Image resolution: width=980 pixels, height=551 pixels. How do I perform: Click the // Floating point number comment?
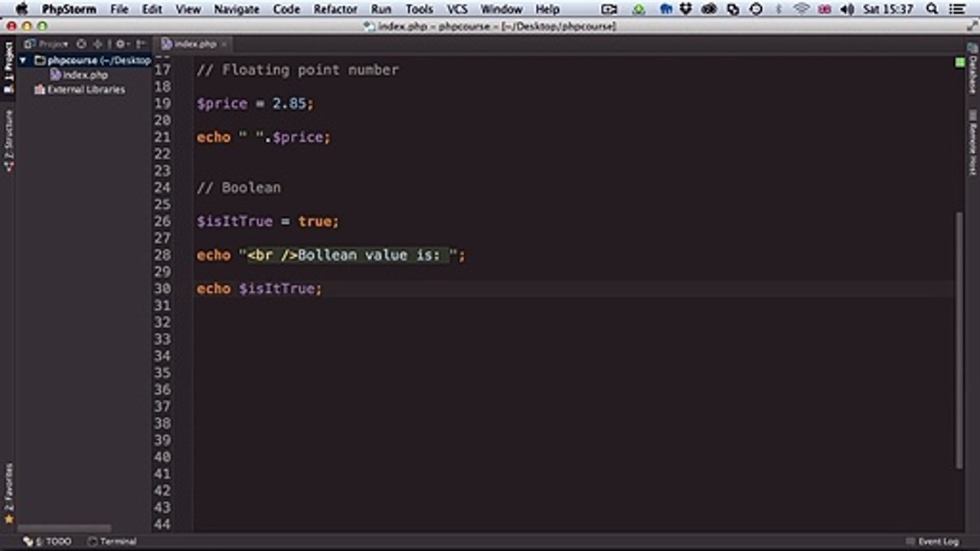[x=298, y=70]
